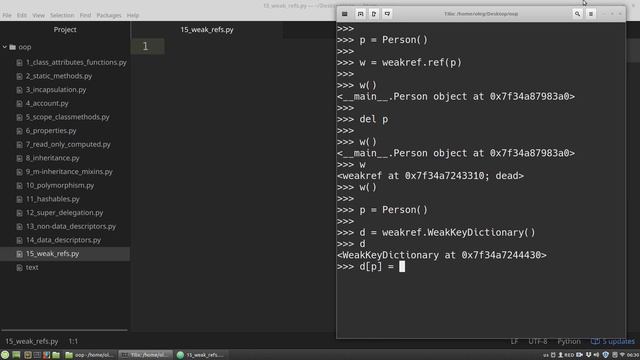Open the Linux Mint start menu
This screenshot has height=360, width=640.
coord(5,355)
